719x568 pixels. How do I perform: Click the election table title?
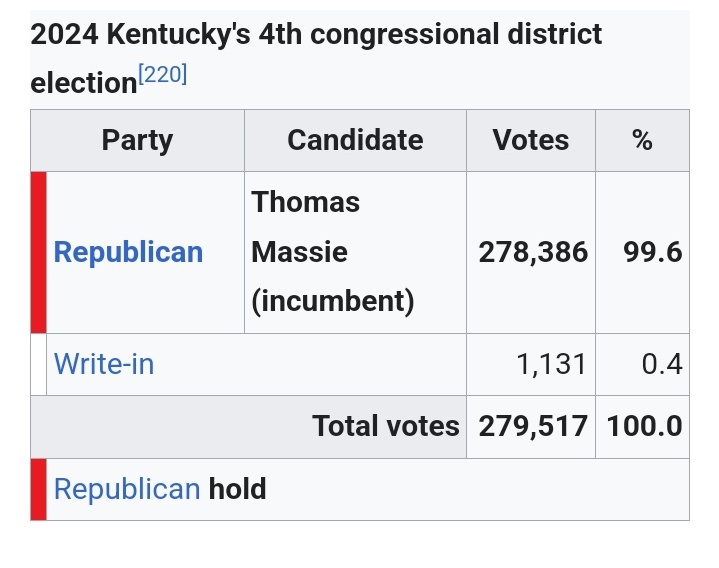(x=316, y=58)
